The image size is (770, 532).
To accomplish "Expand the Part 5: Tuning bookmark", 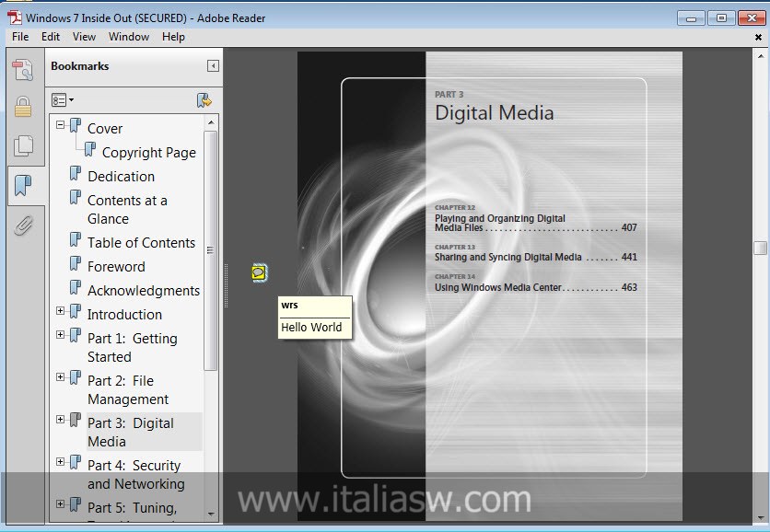I will pos(60,503).
